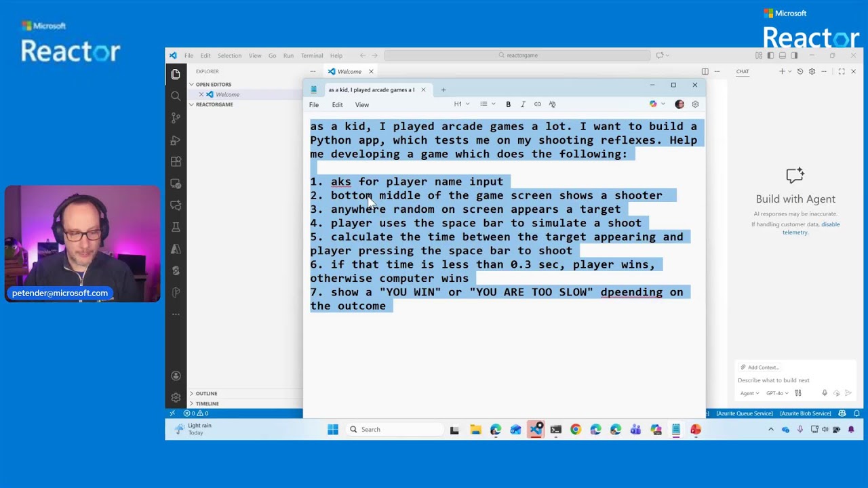Open the account profile picture in Notepad

click(679, 104)
